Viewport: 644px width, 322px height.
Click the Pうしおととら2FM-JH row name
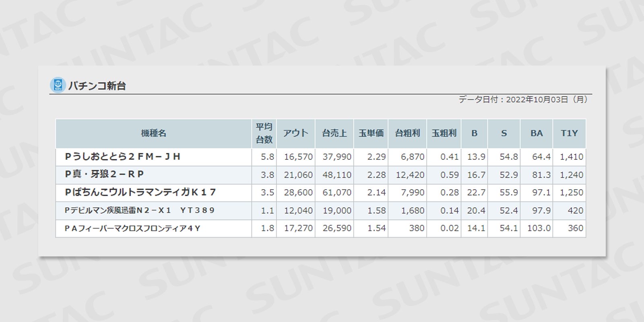pyautogui.click(x=122, y=157)
